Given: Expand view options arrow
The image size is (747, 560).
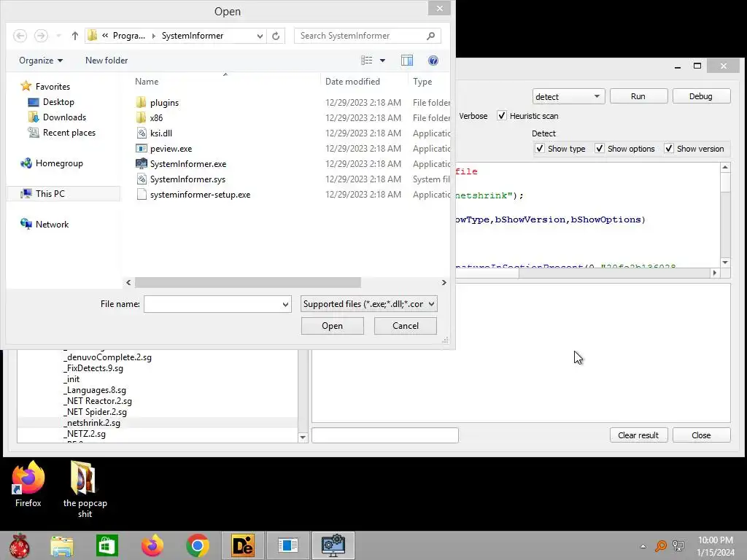Looking at the screenshot, I should click(x=382, y=61).
